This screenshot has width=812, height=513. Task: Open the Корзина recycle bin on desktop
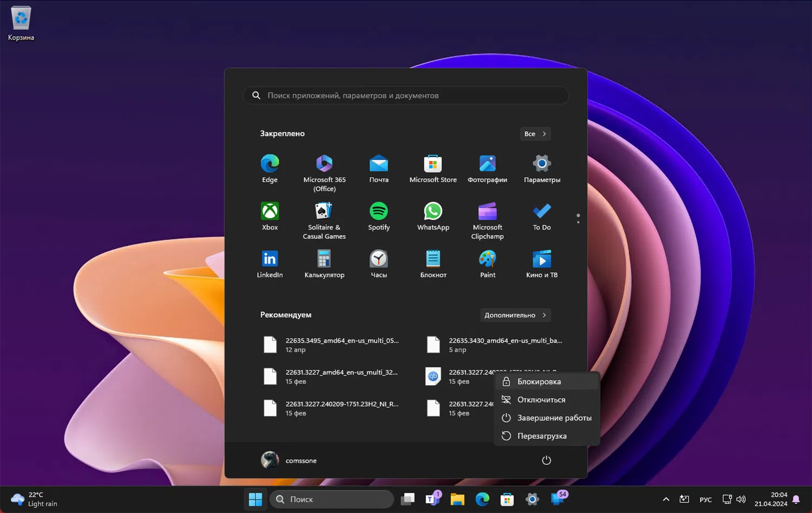[x=21, y=24]
